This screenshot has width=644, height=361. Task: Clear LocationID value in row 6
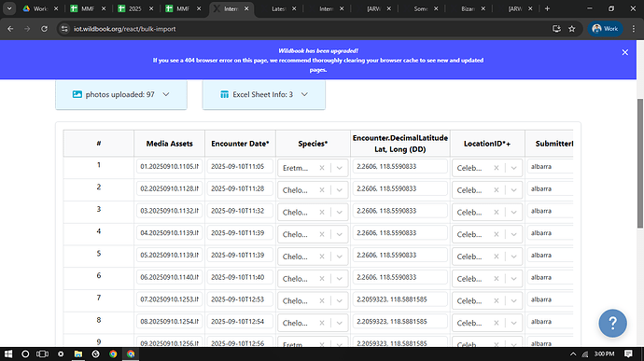point(497,279)
